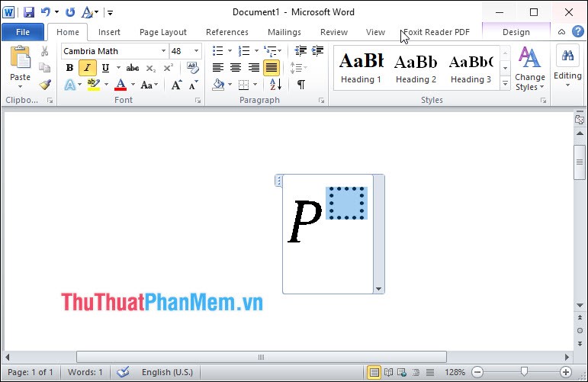Screen dimensions: 588x382
Task: Apply Subscript formatting
Action: 151,68
